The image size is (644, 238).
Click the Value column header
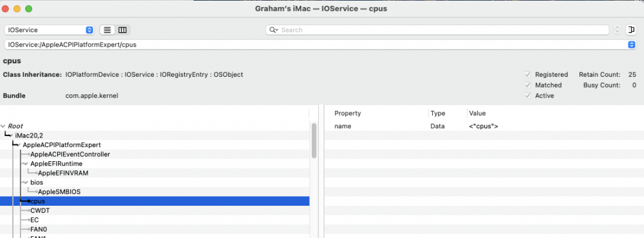[477, 114]
